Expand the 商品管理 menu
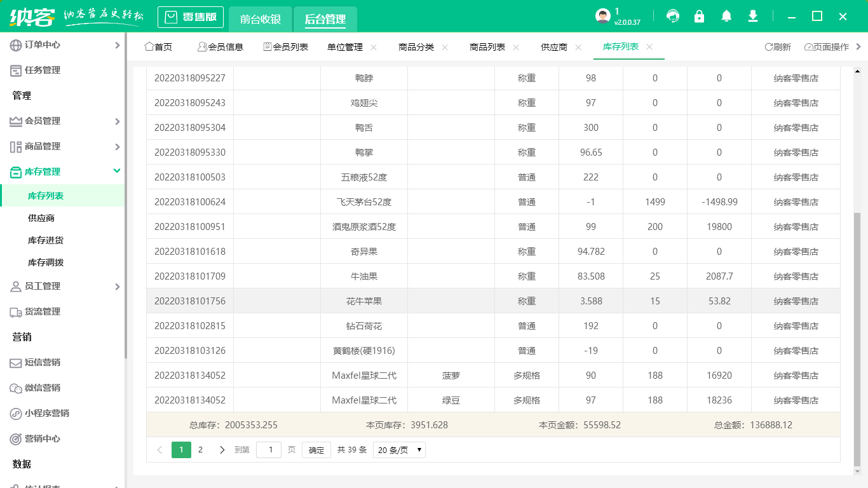 tap(44, 146)
